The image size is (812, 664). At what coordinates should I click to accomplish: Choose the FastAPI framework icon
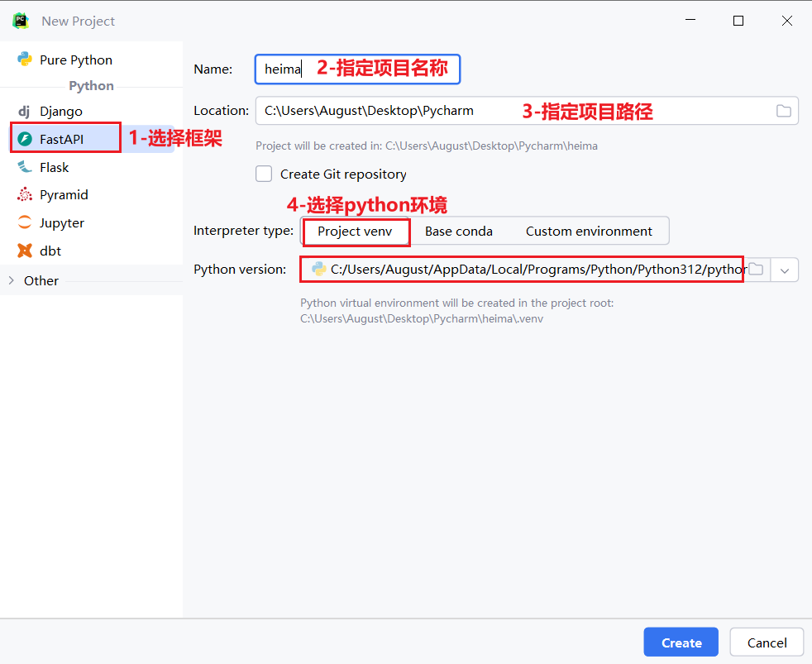pyautogui.click(x=25, y=139)
